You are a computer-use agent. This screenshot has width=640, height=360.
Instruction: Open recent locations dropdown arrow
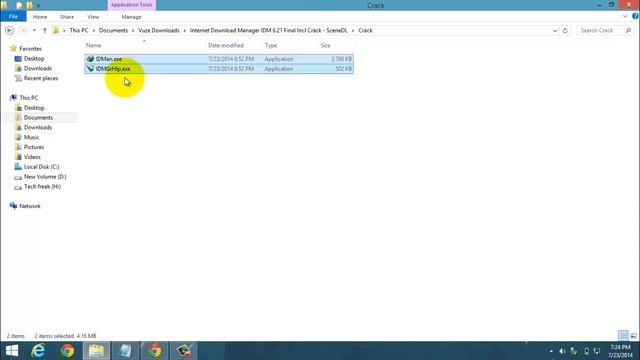tap(34, 31)
